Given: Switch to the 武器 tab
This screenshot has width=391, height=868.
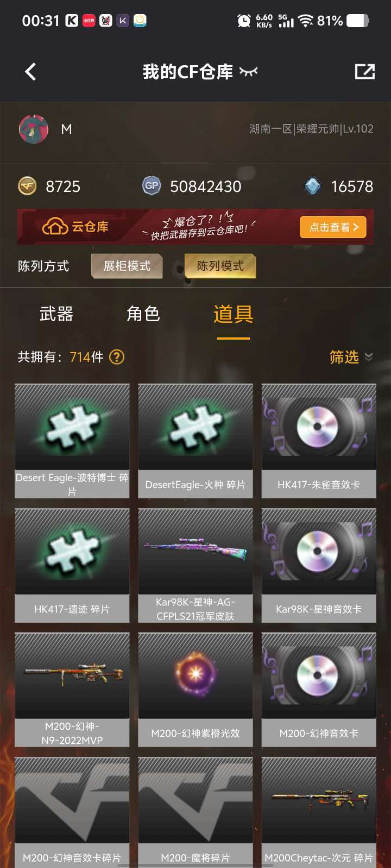Looking at the screenshot, I should [56, 314].
